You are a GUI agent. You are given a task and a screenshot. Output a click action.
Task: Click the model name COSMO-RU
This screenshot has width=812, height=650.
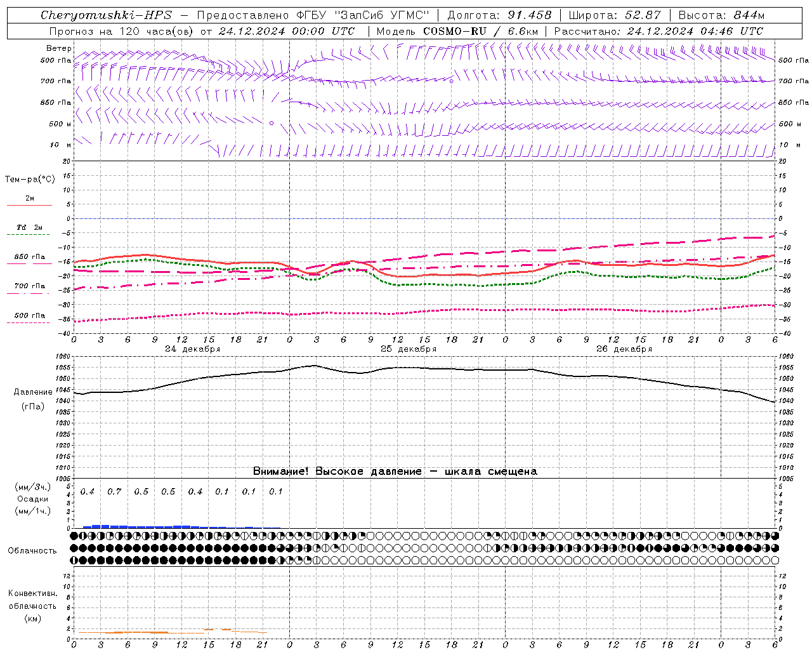pyautogui.click(x=454, y=31)
